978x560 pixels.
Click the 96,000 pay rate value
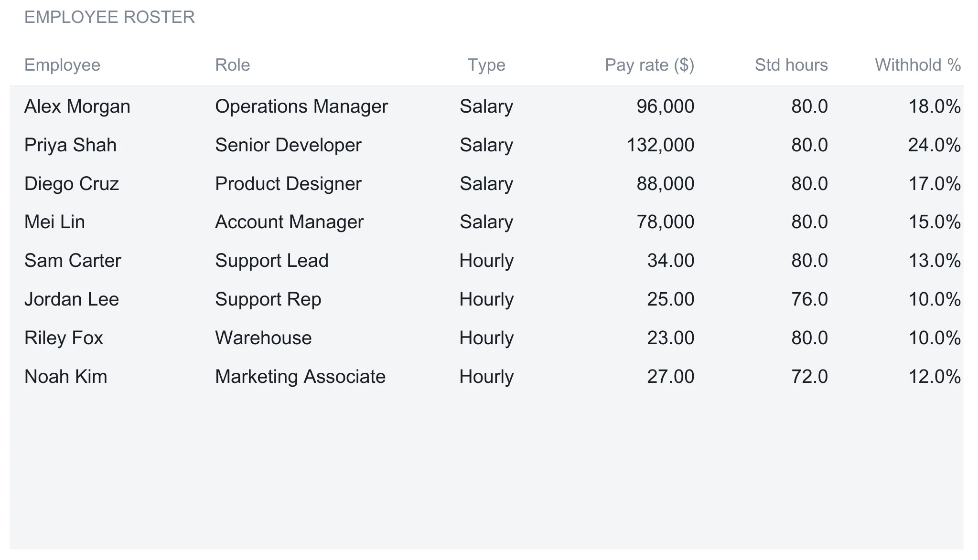click(x=666, y=106)
